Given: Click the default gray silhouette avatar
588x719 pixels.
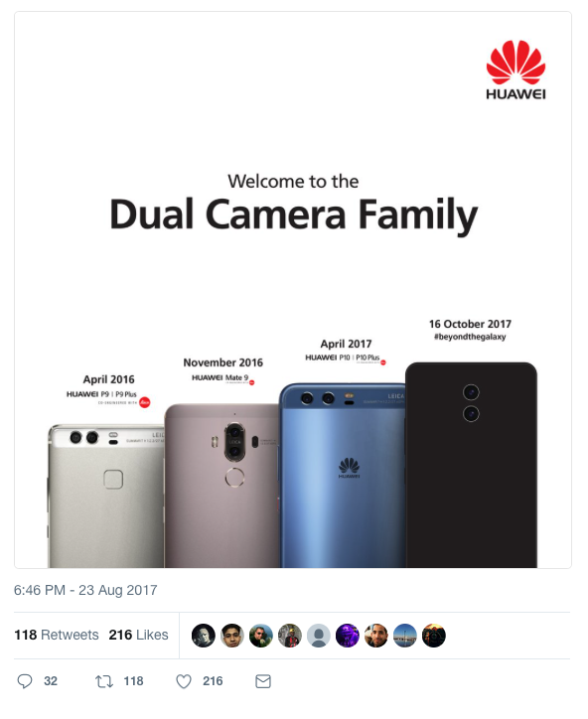Looking at the screenshot, I should click(x=319, y=636).
